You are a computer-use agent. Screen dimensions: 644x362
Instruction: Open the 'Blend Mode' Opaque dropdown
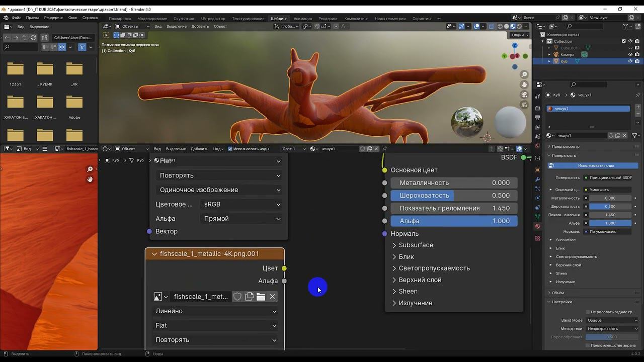[612, 320]
